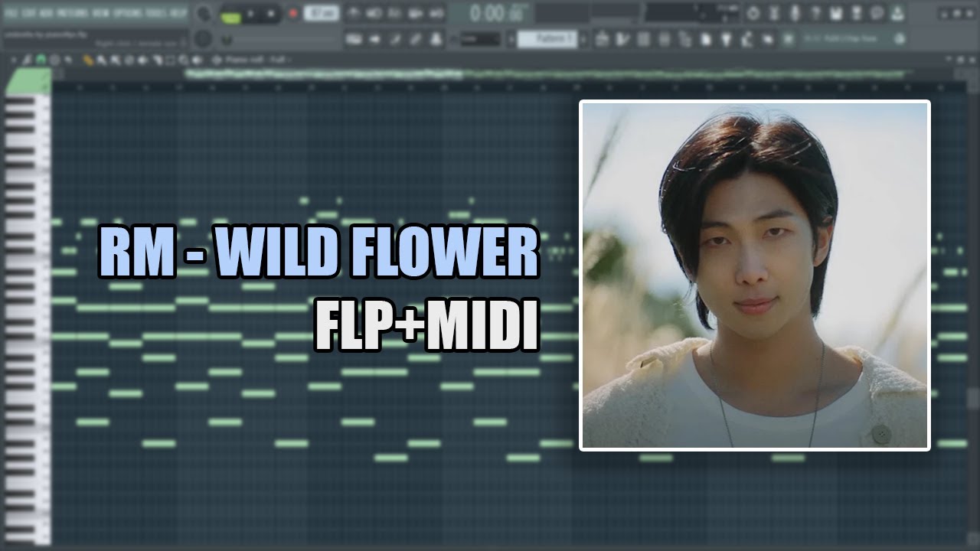Select the Playback speaker tool
This screenshot has height=551, width=980.
[x=197, y=60]
